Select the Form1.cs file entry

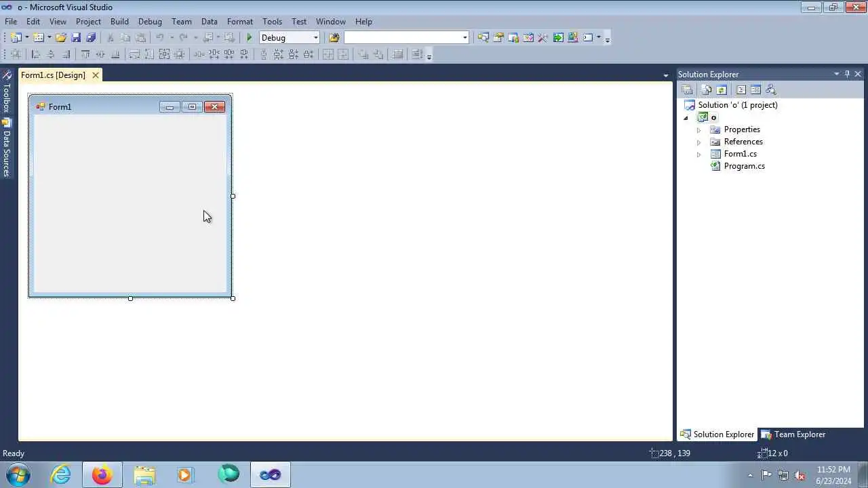[740, 154]
